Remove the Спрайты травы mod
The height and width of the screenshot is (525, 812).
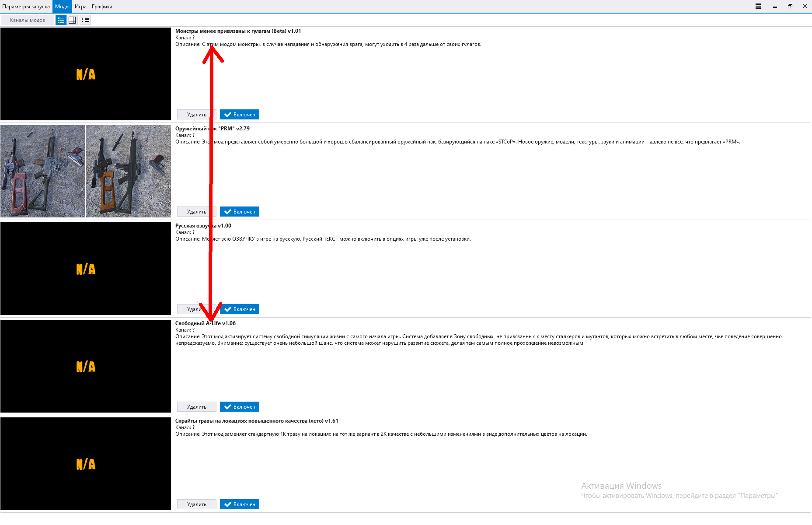(197, 504)
